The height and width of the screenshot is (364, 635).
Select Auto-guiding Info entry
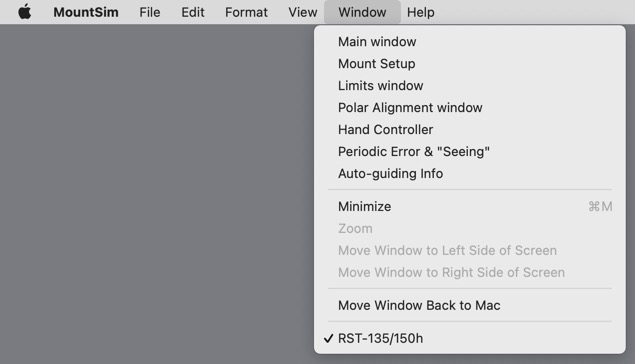[x=470, y=173]
